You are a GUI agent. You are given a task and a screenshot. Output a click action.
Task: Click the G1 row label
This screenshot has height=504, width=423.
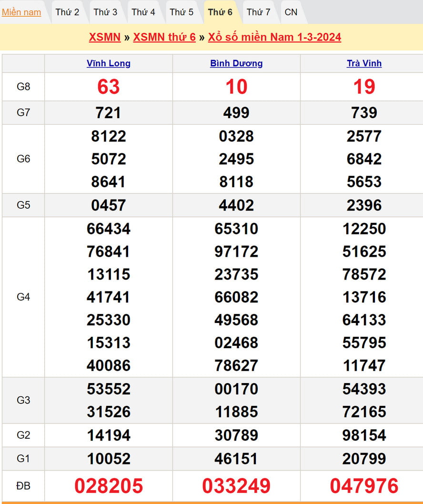tap(23, 459)
